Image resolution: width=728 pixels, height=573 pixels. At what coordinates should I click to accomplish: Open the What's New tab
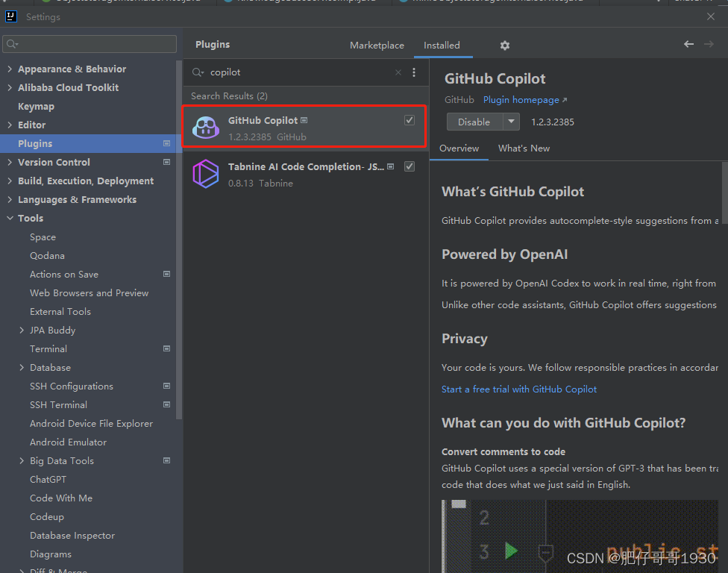[x=524, y=148]
